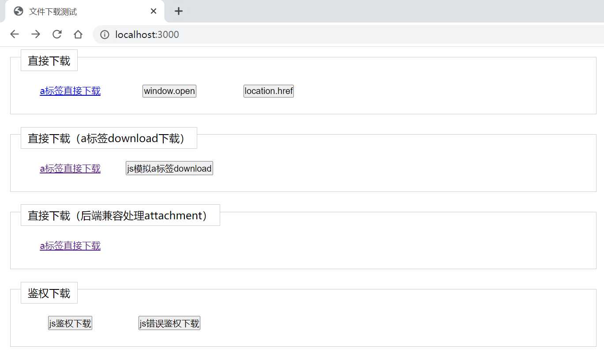604x364 pixels.
Task: Click a标签直接下载 link in download下载 section
Action: coord(70,169)
